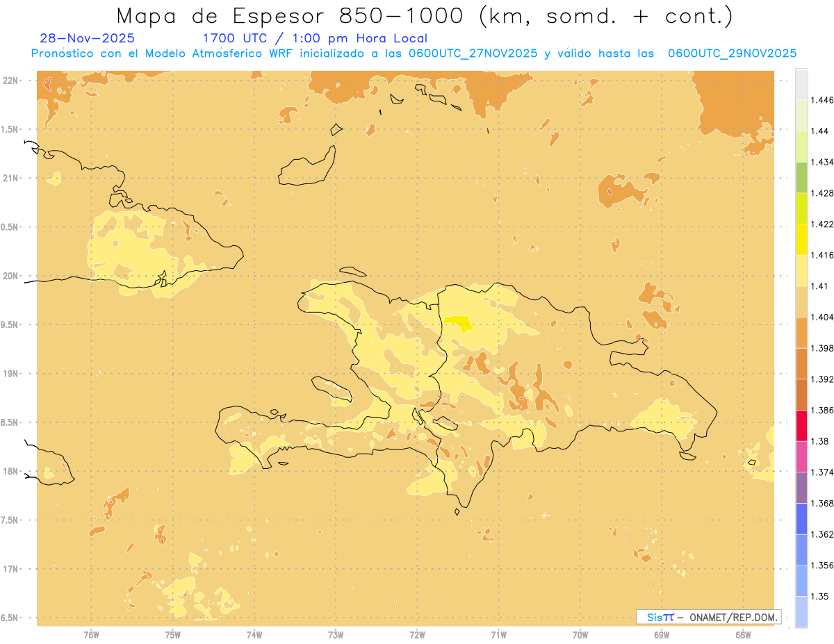
Task: Click the 20N latitude axis label
Action: (10, 276)
